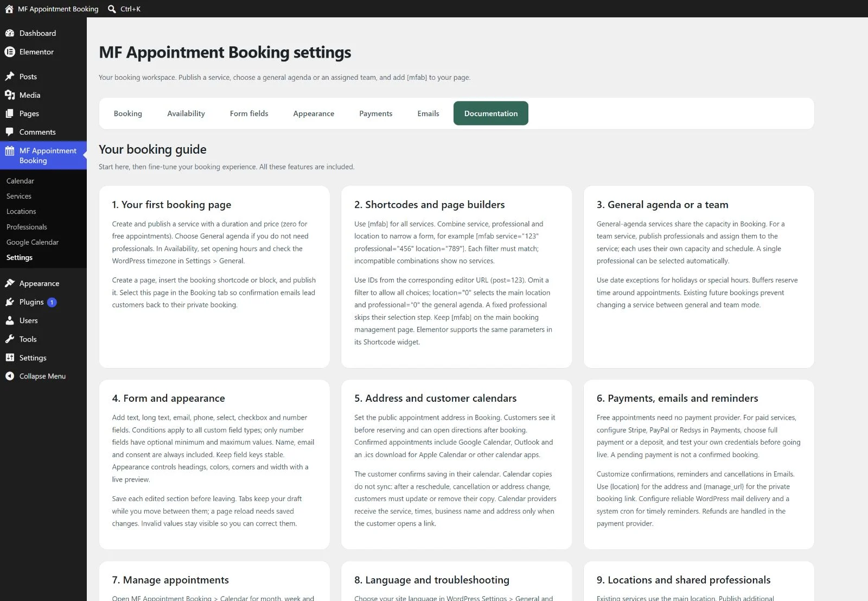The width and height of the screenshot is (868, 601).
Task: Open the Ctrl+K search icon
Action: pyautogui.click(x=112, y=9)
